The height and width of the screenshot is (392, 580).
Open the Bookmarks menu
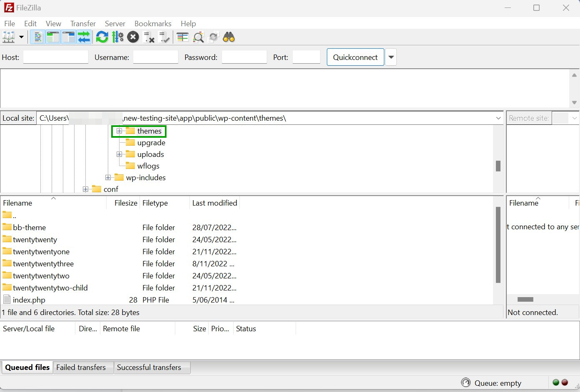pos(152,24)
